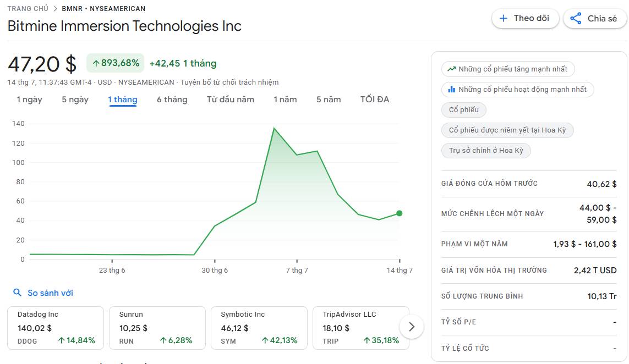Click the +42,45 1 tháng change text
This screenshot has height=364, width=629.
pos(183,63)
